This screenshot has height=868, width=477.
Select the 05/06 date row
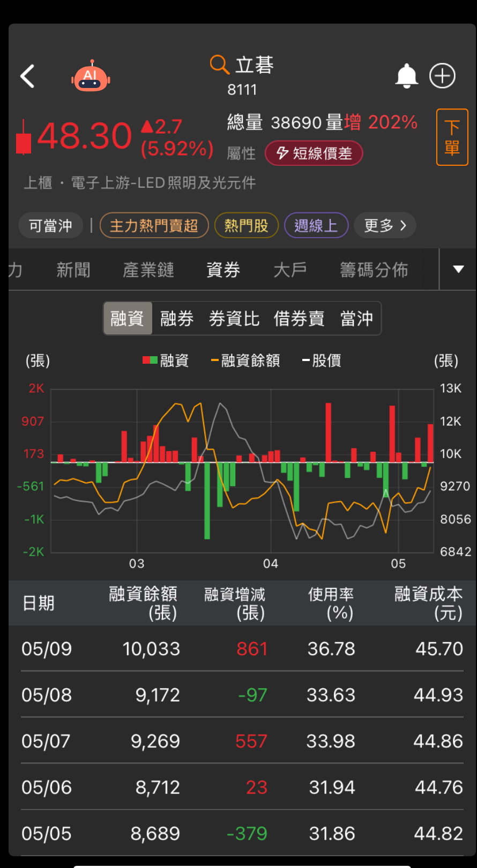tap(242, 787)
